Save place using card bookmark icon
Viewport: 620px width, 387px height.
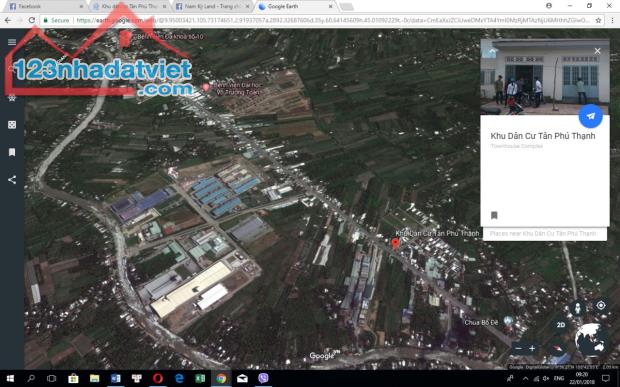tap(494, 215)
